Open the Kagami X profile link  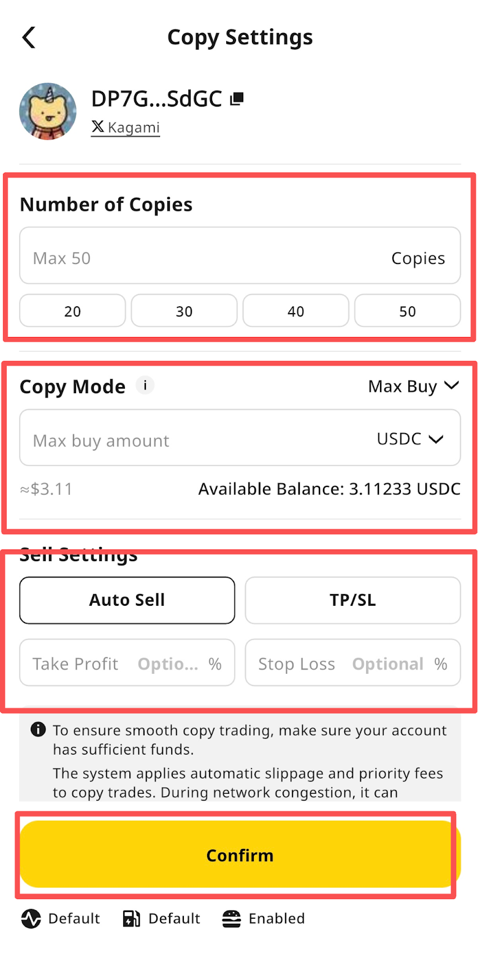click(126, 127)
